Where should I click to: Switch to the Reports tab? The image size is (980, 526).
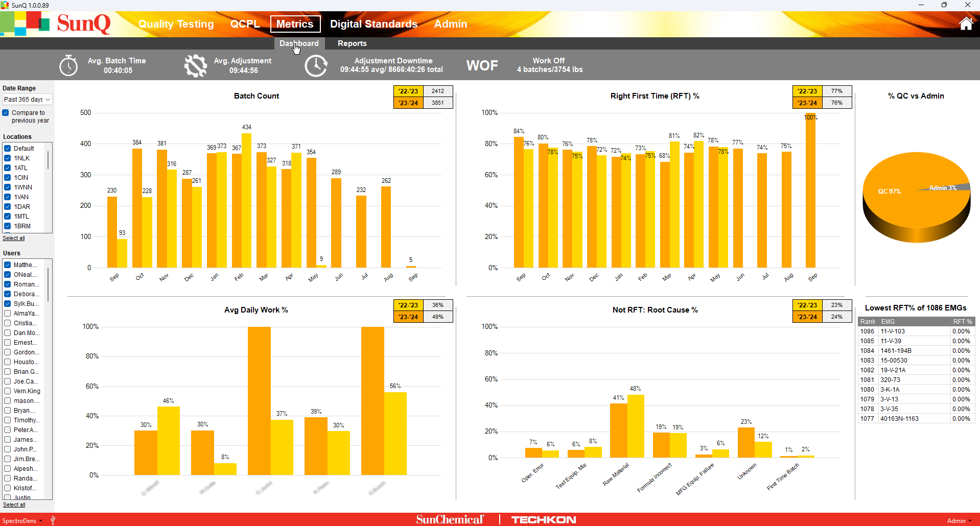(x=352, y=43)
